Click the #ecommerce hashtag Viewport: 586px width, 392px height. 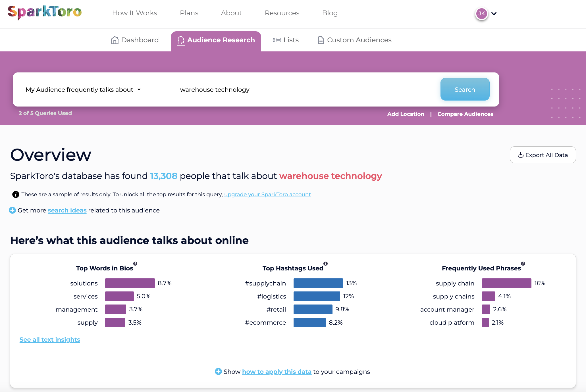click(x=265, y=323)
